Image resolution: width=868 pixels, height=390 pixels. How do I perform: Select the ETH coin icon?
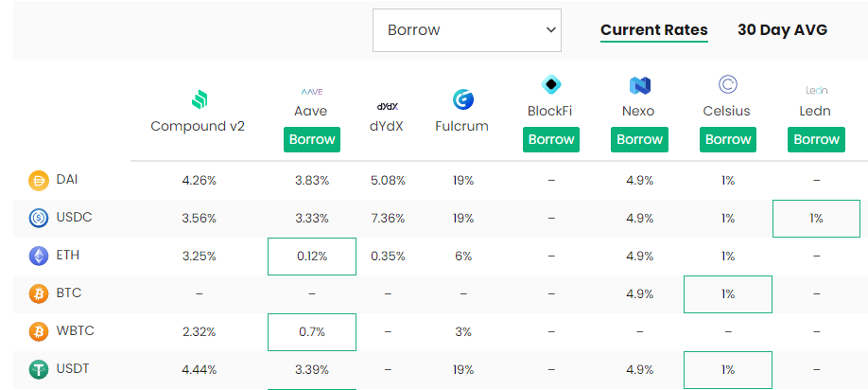[x=39, y=256]
